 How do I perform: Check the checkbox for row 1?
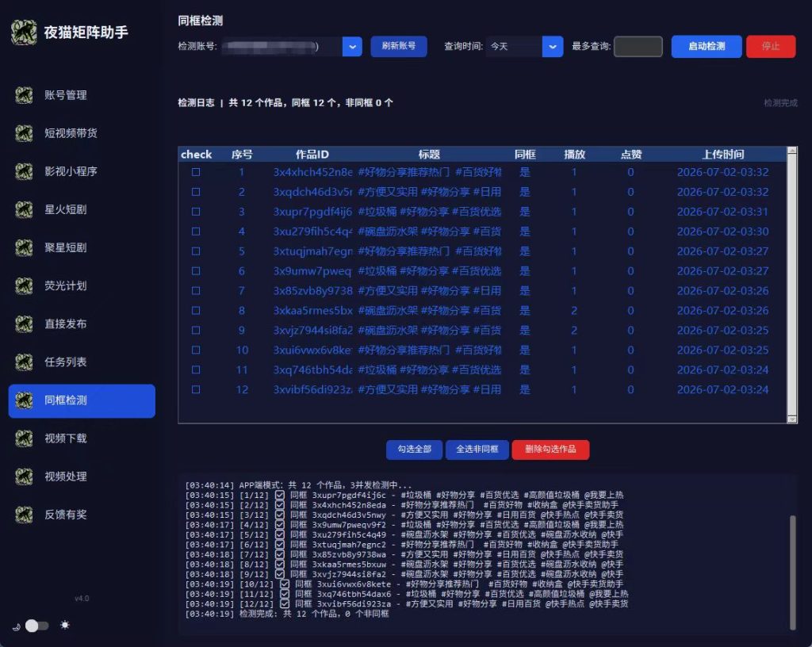point(196,172)
